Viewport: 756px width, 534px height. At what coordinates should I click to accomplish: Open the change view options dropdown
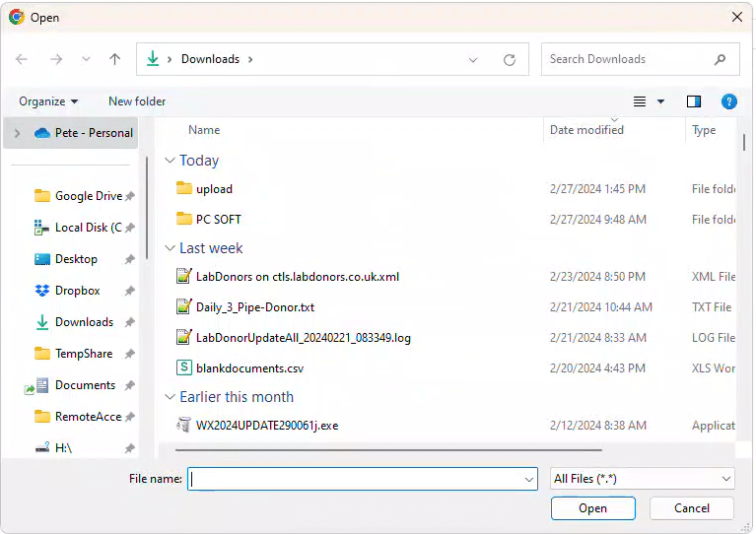coord(660,101)
